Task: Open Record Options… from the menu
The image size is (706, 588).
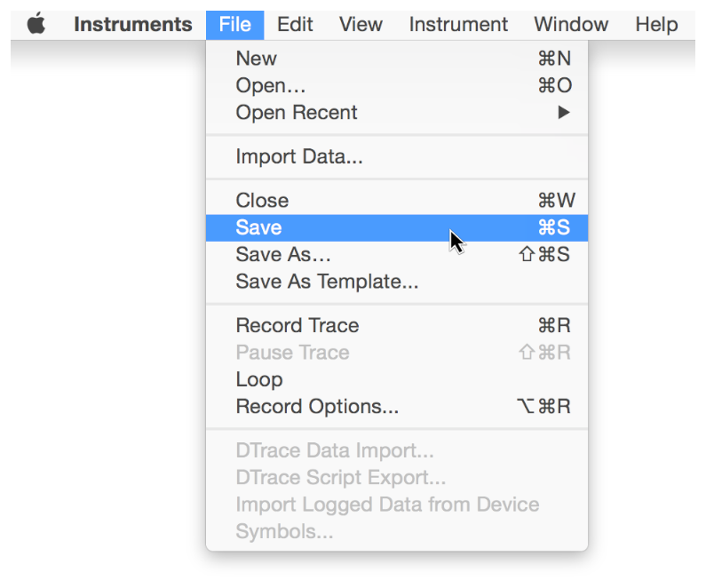Action: pyautogui.click(x=316, y=408)
